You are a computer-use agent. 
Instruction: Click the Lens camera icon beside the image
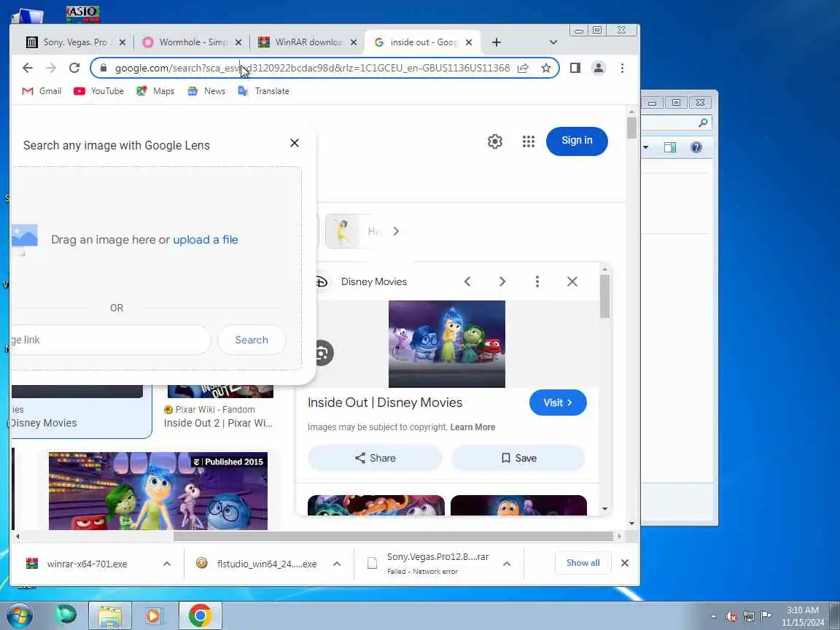[x=322, y=353]
